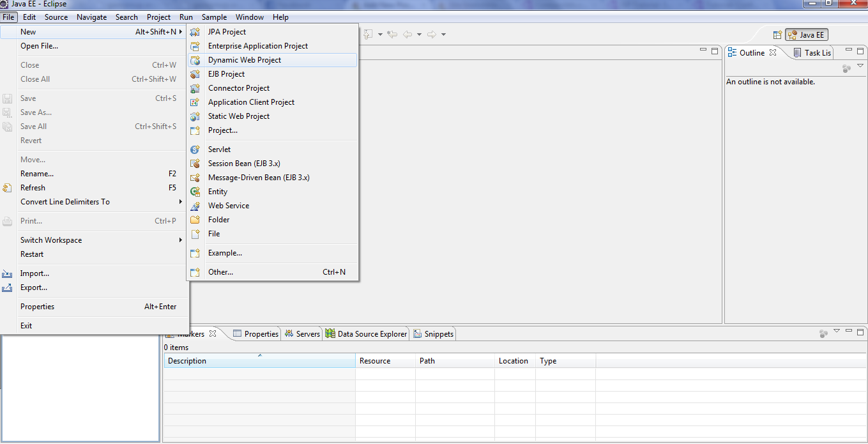Click the JPA Project icon
The height and width of the screenshot is (444, 868).
[195, 32]
